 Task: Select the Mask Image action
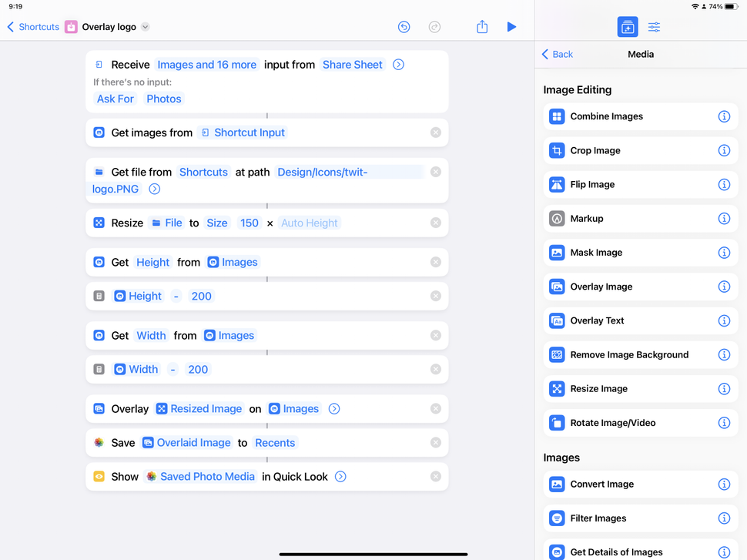click(639, 252)
